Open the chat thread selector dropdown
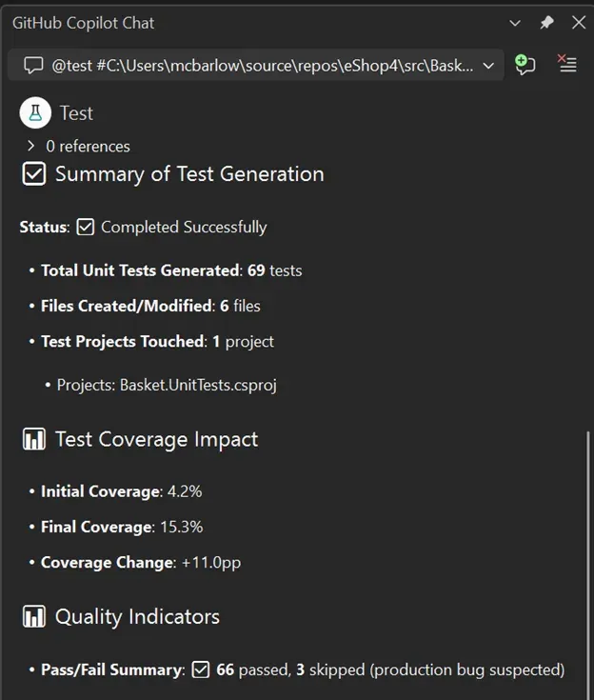This screenshot has width=594, height=700. [488, 66]
